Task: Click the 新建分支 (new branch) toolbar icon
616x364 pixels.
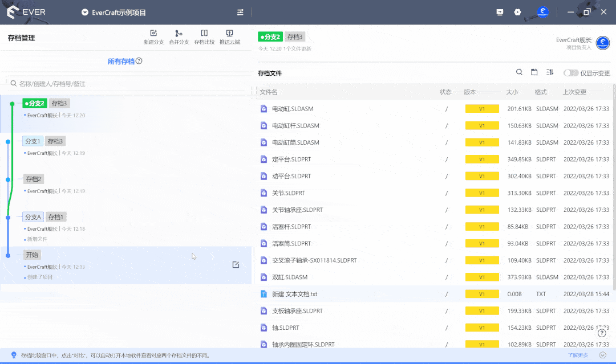Action: click(x=153, y=37)
